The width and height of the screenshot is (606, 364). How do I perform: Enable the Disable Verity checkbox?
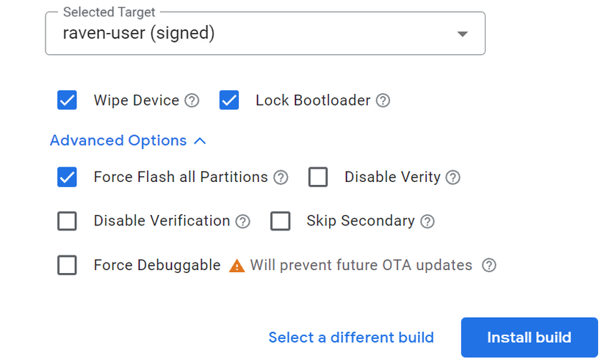[318, 178]
